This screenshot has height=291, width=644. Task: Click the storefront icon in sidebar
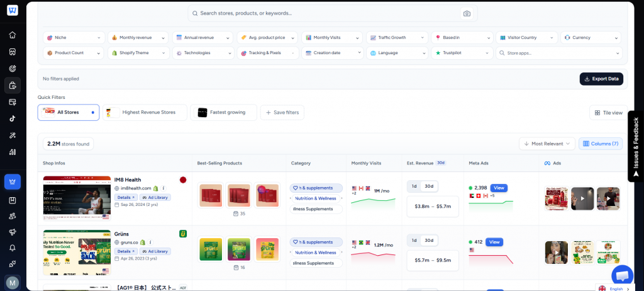[13, 52]
